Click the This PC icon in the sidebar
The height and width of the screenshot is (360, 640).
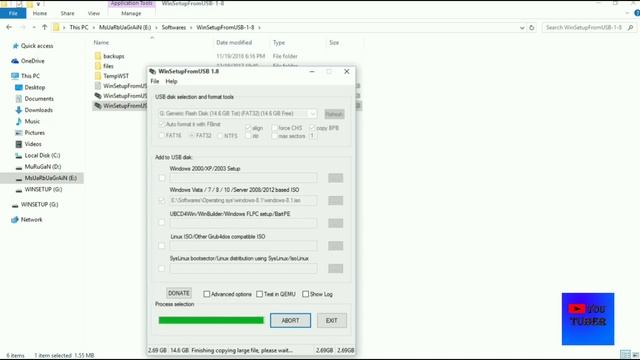point(15,76)
